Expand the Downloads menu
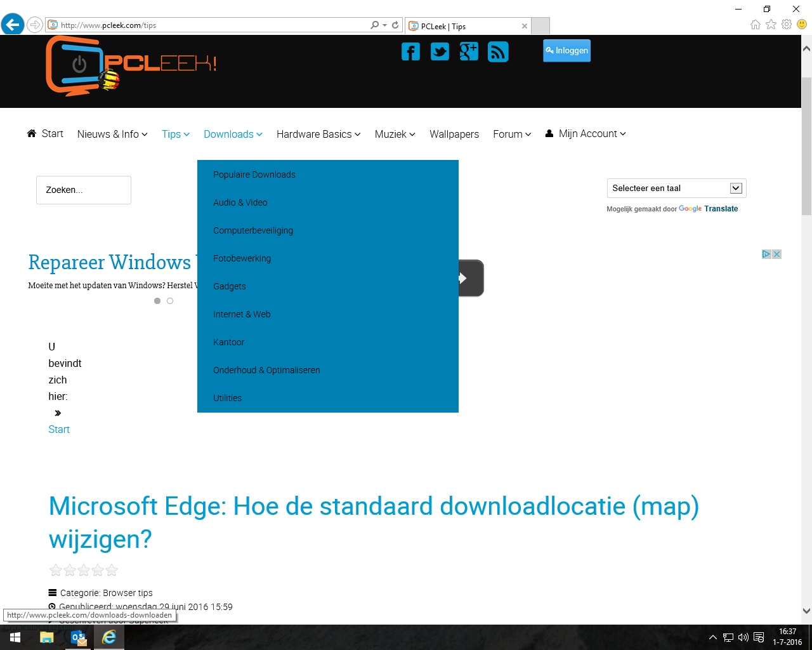This screenshot has width=812, height=650. [233, 134]
